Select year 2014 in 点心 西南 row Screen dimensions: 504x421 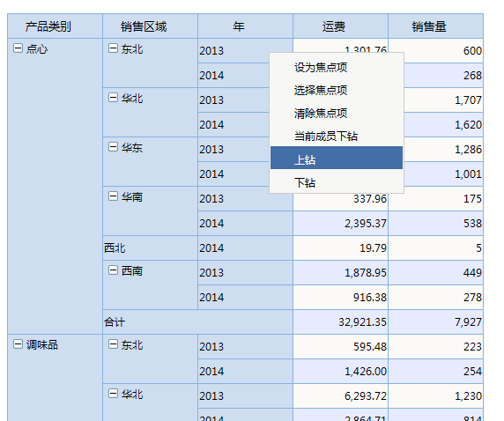[245, 298]
